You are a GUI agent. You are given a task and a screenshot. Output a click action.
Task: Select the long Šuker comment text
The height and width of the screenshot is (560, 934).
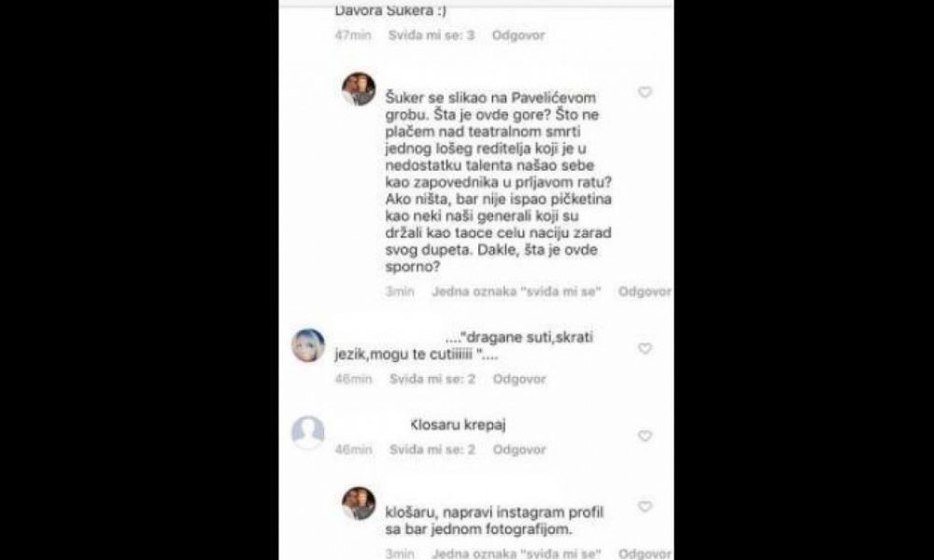499,182
